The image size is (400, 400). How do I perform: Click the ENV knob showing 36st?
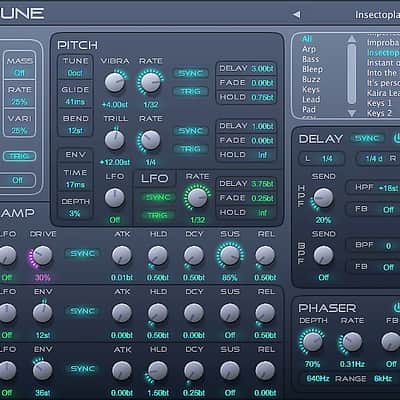coord(42,371)
